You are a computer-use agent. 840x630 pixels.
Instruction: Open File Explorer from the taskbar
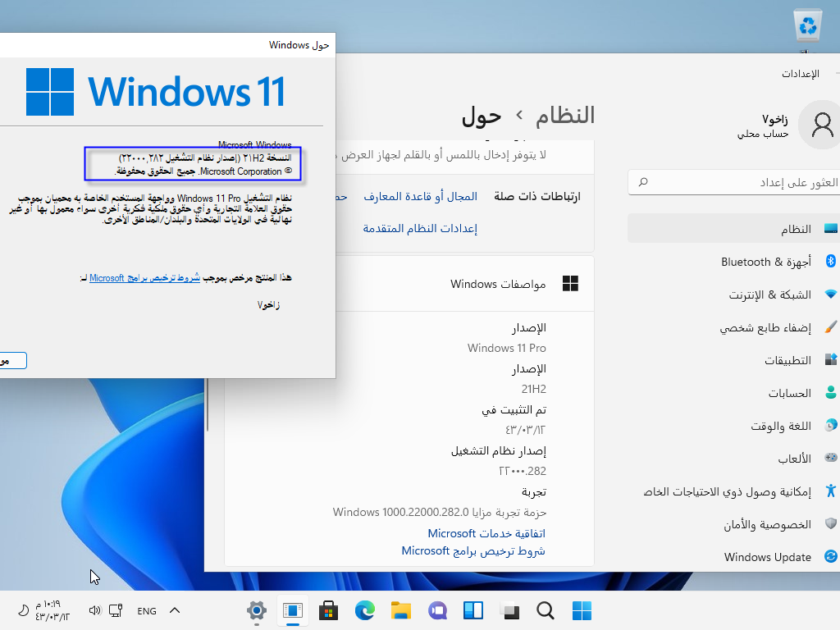pos(400,610)
